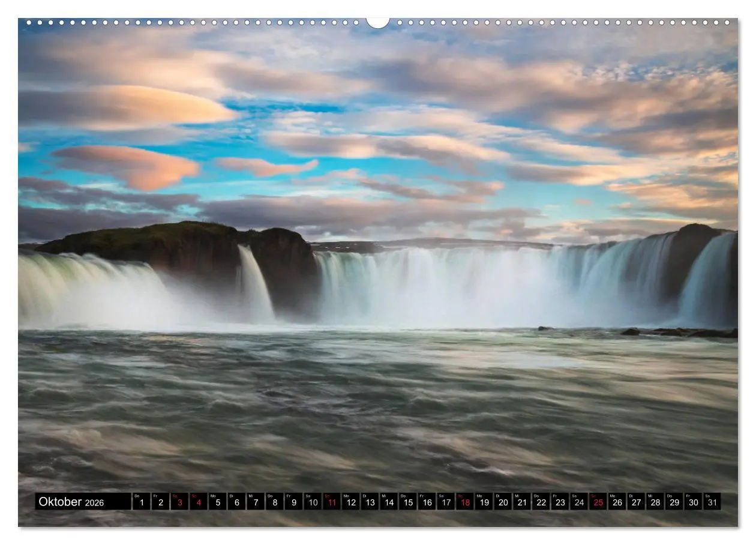Choose the red Sunday date 4
The width and height of the screenshot is (756, 545).
click(x=199, y=502)
